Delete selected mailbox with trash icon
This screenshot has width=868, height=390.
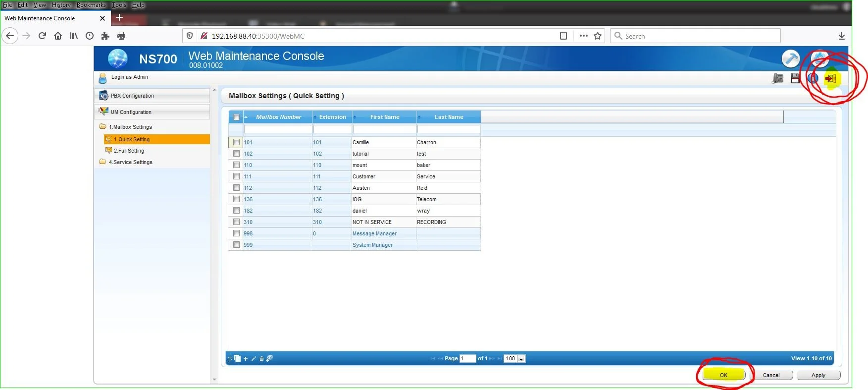click(x=261, y=359)
